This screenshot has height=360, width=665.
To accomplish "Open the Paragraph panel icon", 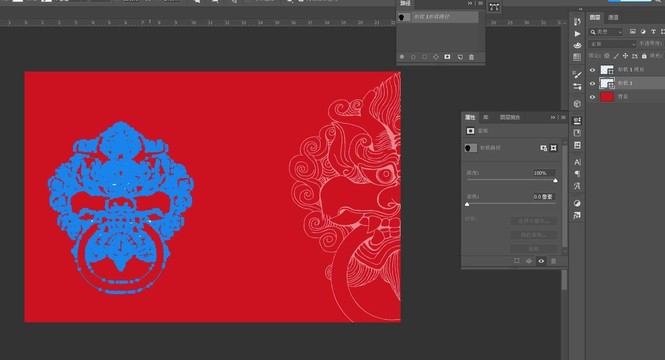I will (577, 174).
